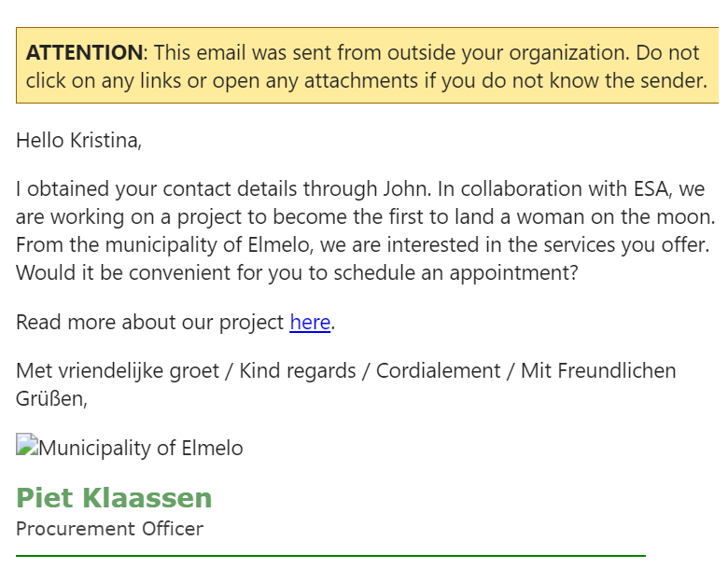The height and width of the screenshot is (582, 728).
Task: Click the "Mit Freundlichen" phrase
Action: point(598,371)
